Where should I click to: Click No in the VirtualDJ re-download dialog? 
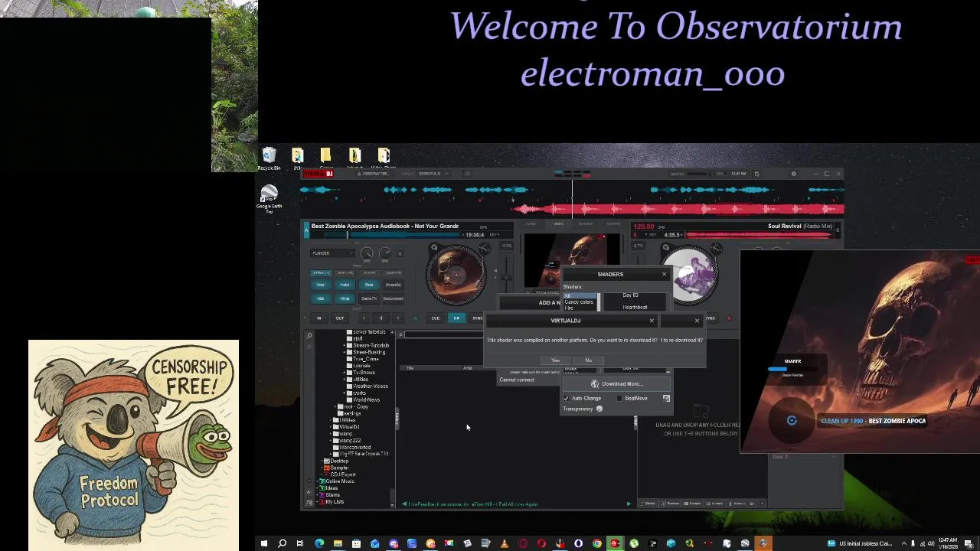[x=588, y=360]
